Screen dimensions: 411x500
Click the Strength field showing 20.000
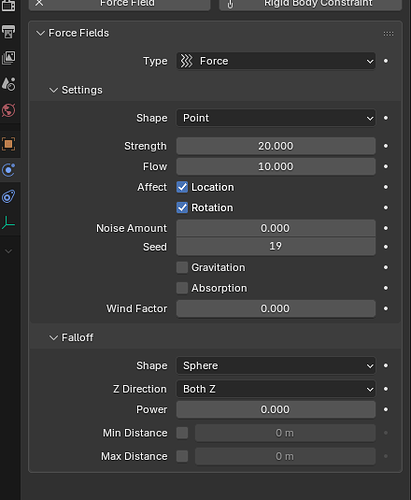pos(276,146)
